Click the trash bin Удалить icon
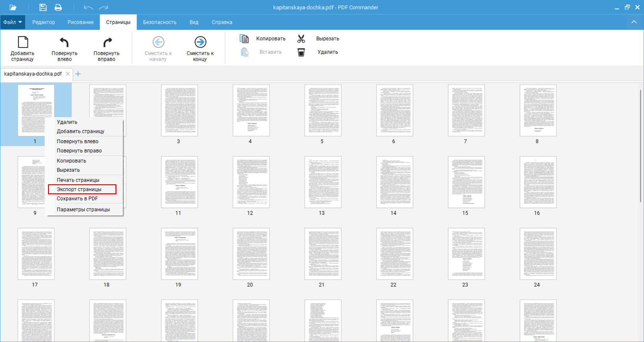The image size is (644, 342). [x=301, y=52]
